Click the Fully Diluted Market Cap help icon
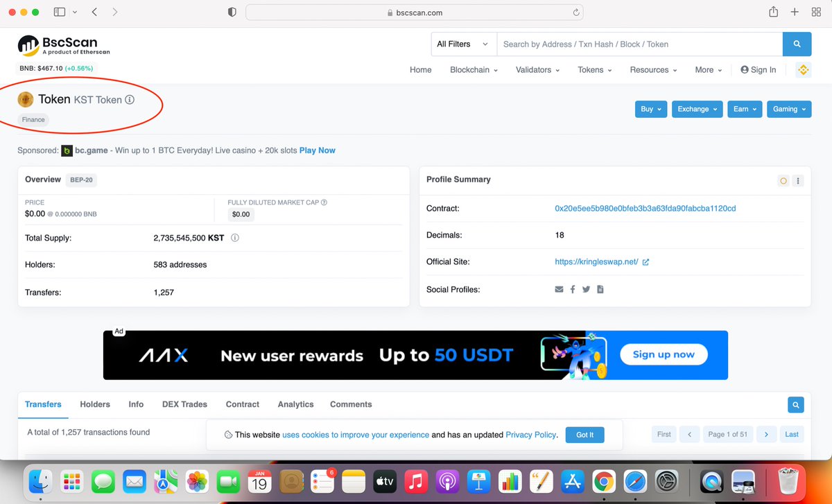Screen dimensions: 832x504 pyautogui.click(x=324, y=202)
